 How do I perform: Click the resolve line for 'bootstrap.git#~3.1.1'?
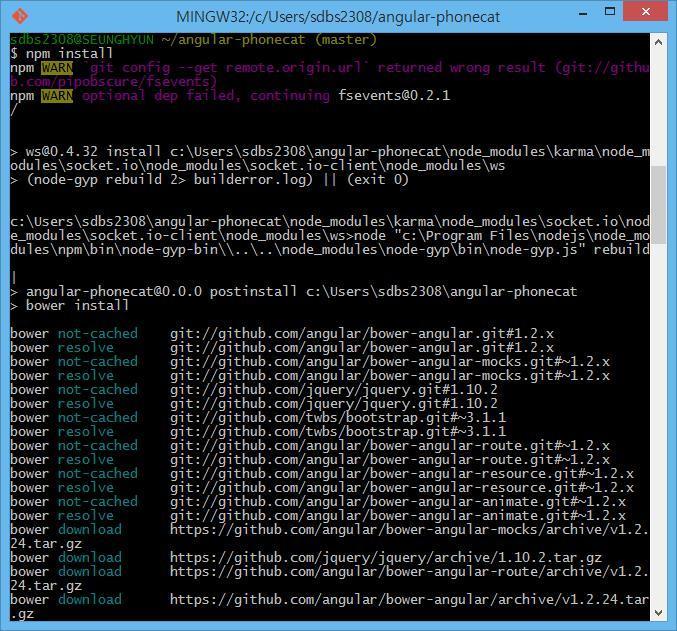258,431
